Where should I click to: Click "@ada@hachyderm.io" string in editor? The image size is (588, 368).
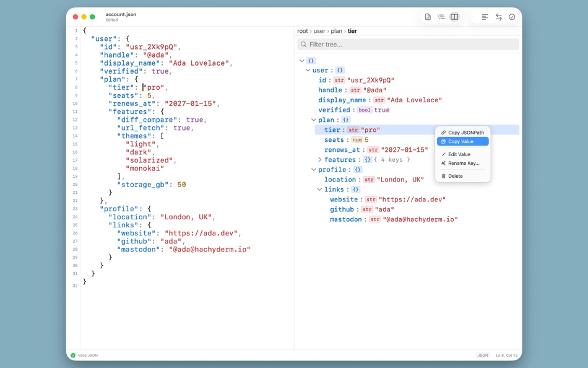(210, 249)
